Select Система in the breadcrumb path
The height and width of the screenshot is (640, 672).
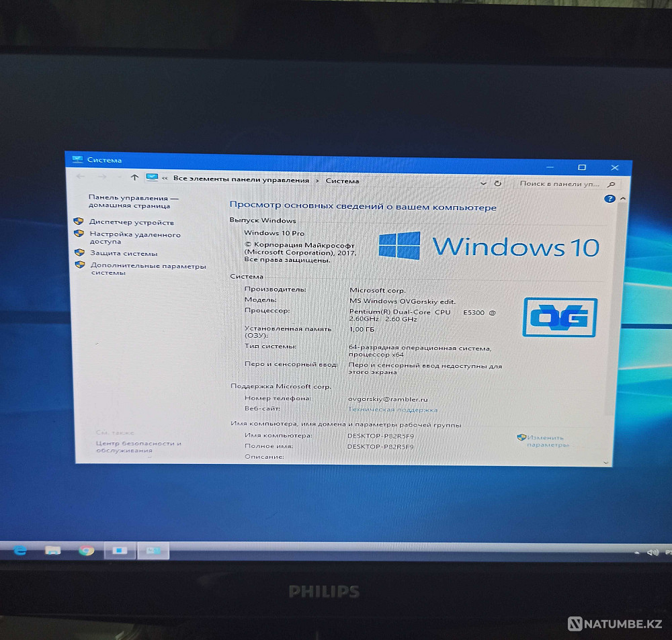(x=342, y=180)
